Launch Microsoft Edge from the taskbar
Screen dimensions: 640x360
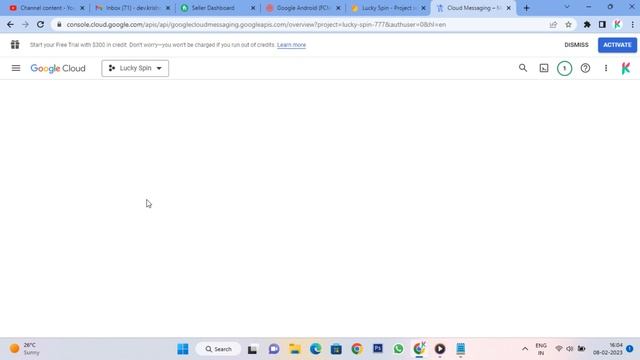tap(316, 349)
